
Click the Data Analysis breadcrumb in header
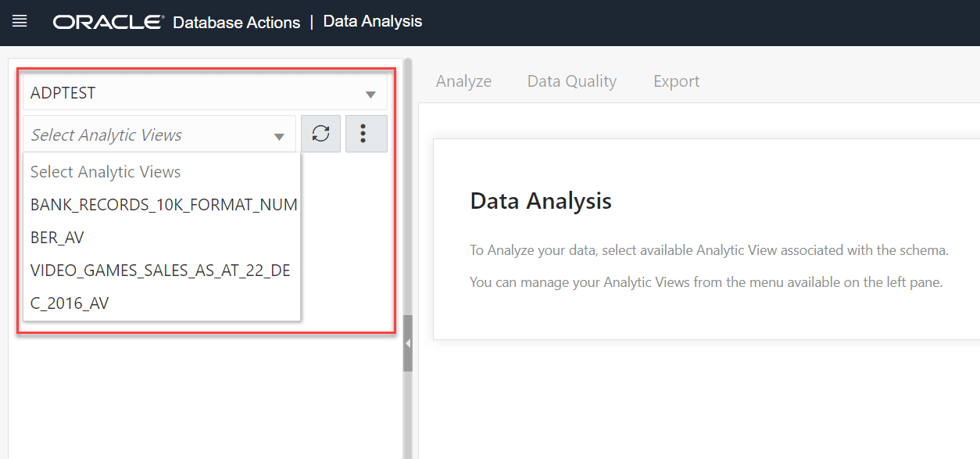point(373,22)
